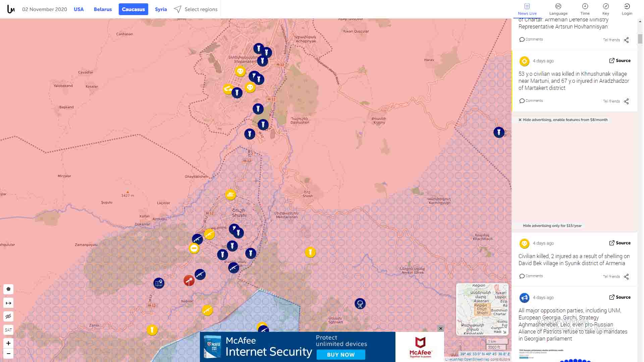
Task: Hide advertising via the X link
Action: click(520, 120)
